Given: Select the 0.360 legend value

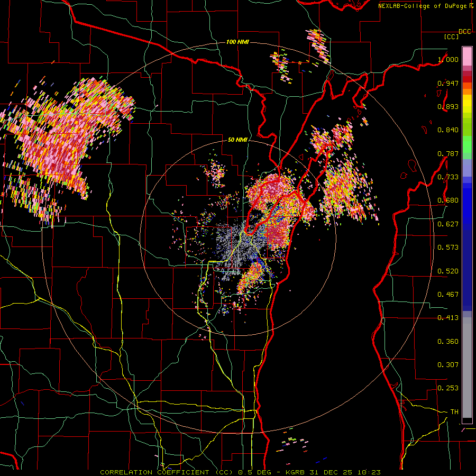Looking at the screenshot, I should [x=448, y=341].
